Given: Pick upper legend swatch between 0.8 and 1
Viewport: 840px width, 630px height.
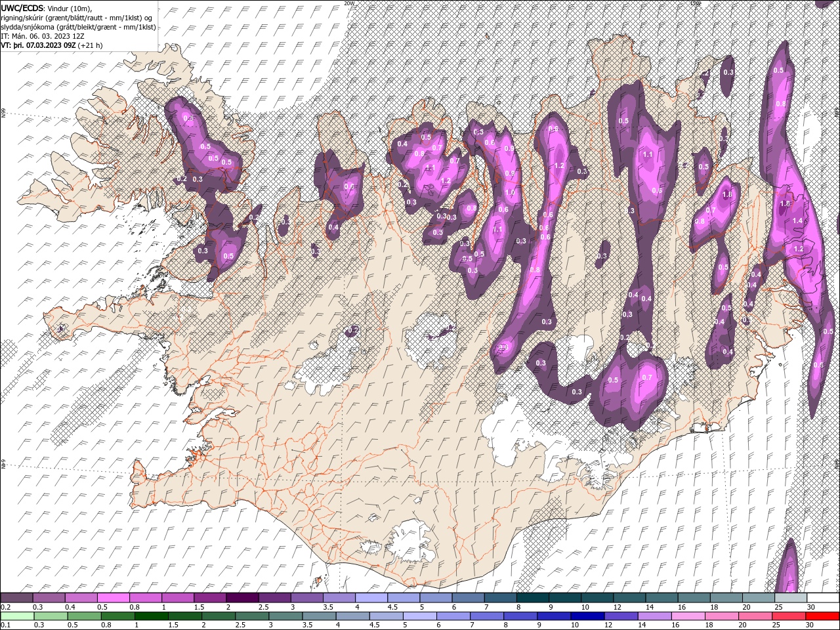Looking at the screenshot, I should [x=146, y=598].
